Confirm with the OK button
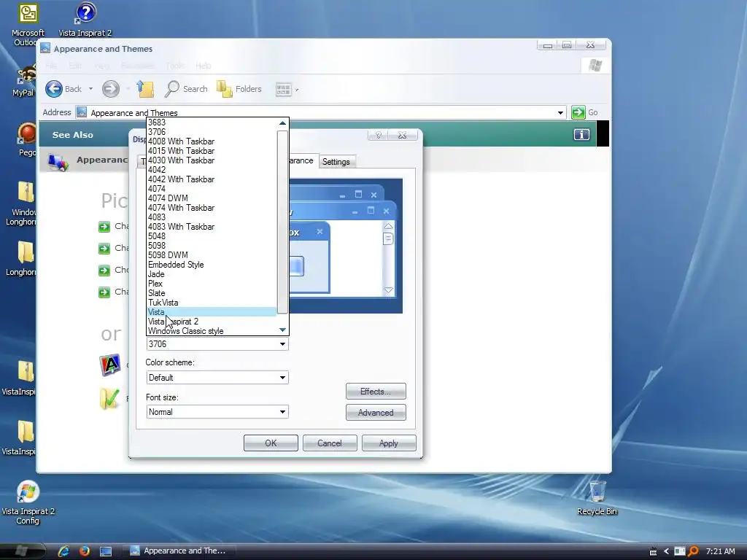The width and height of the screenshot is (747, 560). 271,443
